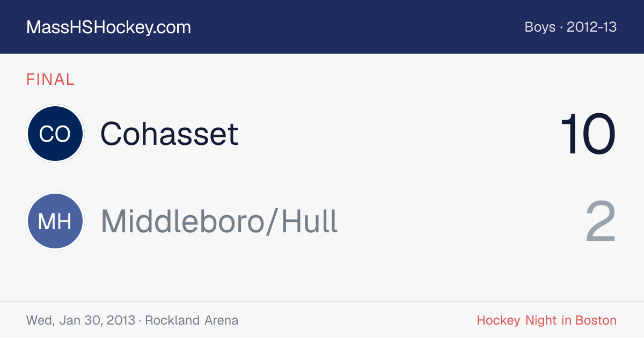644x338 pixels.
Task: Select the Boys label in header
Action: pyautogui.click(x=540, y=27)
